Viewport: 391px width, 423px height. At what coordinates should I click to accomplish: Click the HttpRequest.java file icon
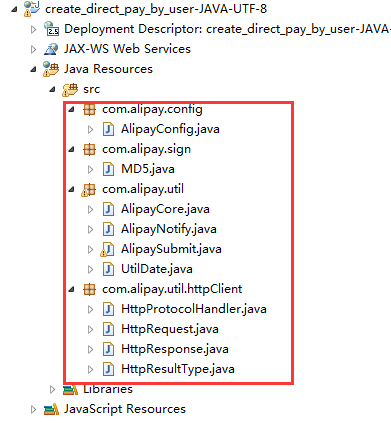click(108, 329)
